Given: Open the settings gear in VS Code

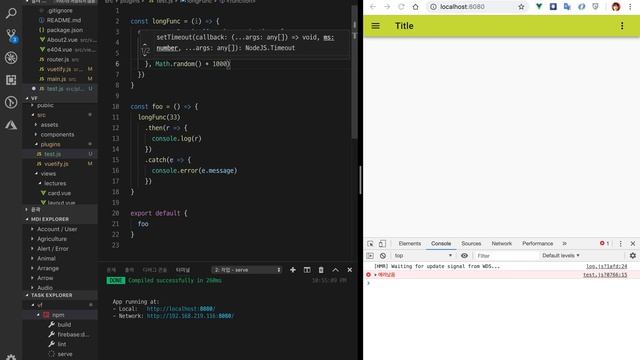Looking at the screenshot, I should (11, 357).
